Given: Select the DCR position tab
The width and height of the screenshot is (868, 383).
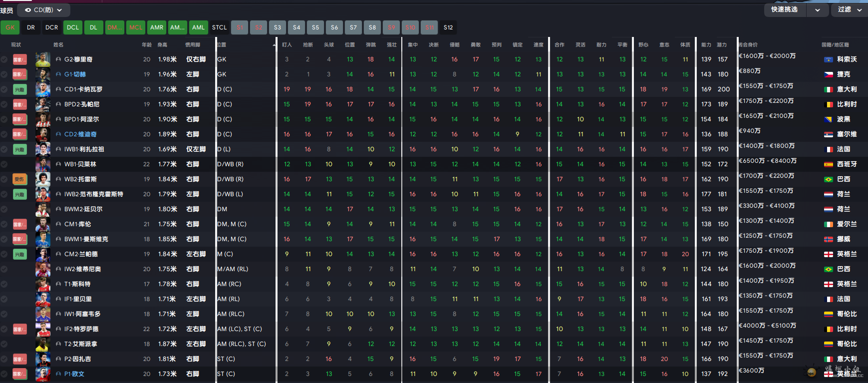Looking at the screenshot, I should [x=51, y=27].
